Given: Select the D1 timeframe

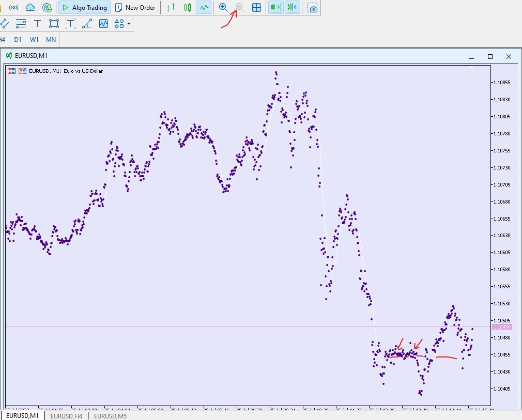Looking at the screenshot, I should pyautogui.click(x=18, y=39).
